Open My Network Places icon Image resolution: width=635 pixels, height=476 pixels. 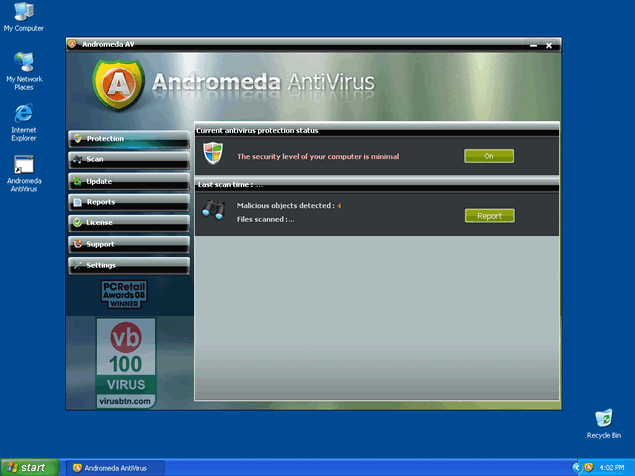point(23,63)
